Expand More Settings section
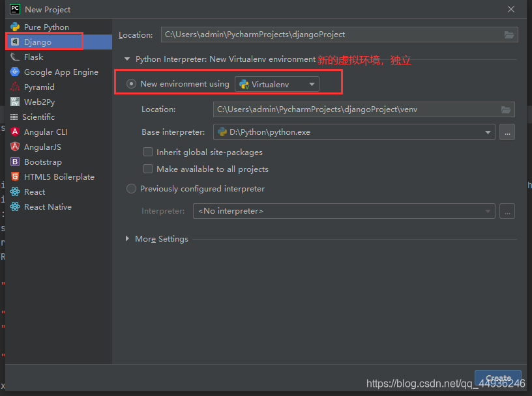 (x=127, y=238)
